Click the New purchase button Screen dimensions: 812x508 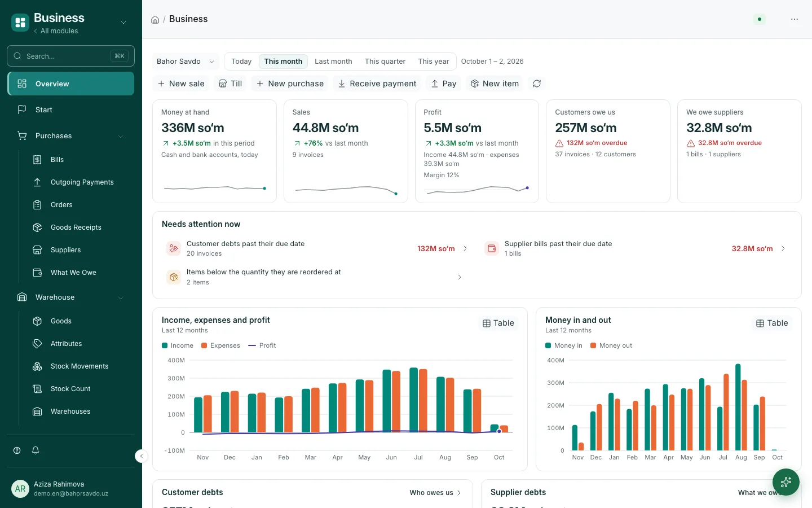[x=290, y=84]
